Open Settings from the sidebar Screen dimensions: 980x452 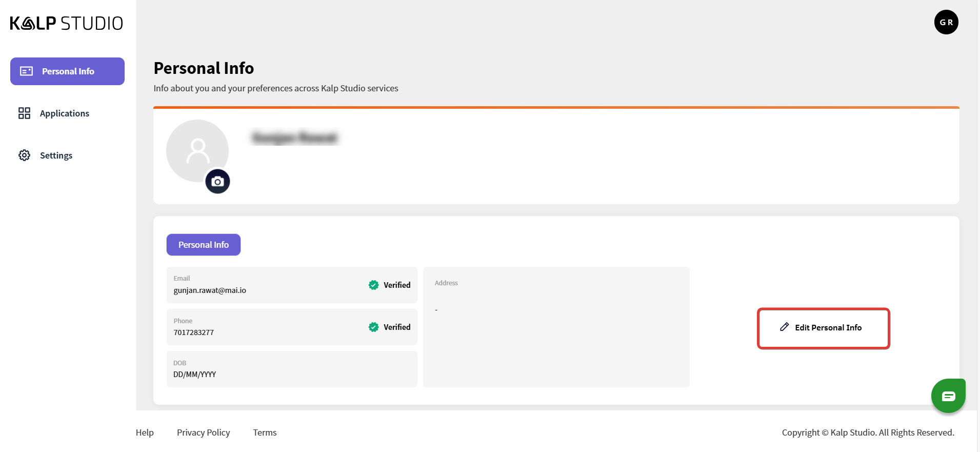tap(56, 155)
